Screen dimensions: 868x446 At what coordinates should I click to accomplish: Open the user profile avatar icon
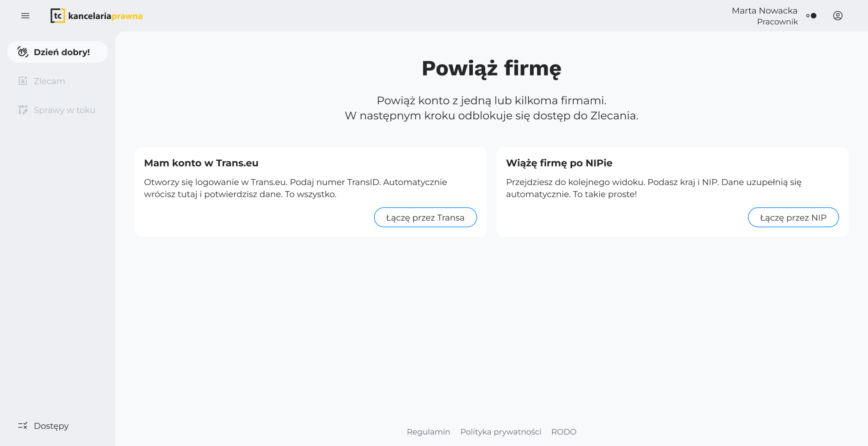(837, 16)
